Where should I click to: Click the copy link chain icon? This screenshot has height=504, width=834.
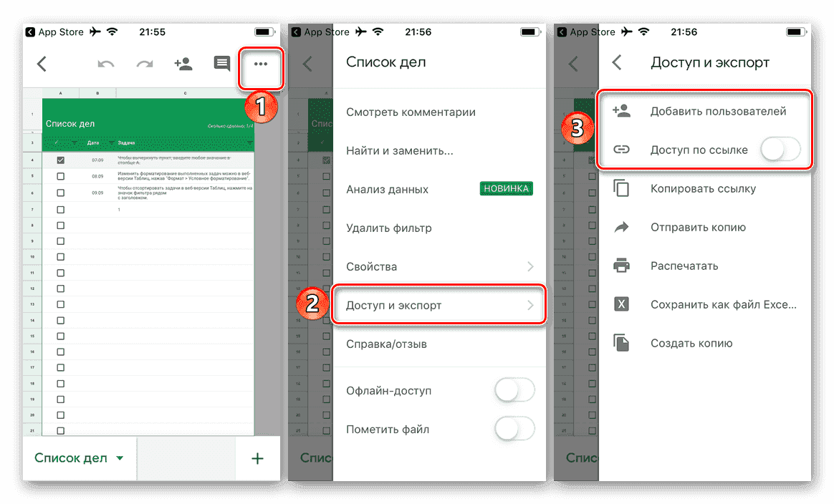621,188
